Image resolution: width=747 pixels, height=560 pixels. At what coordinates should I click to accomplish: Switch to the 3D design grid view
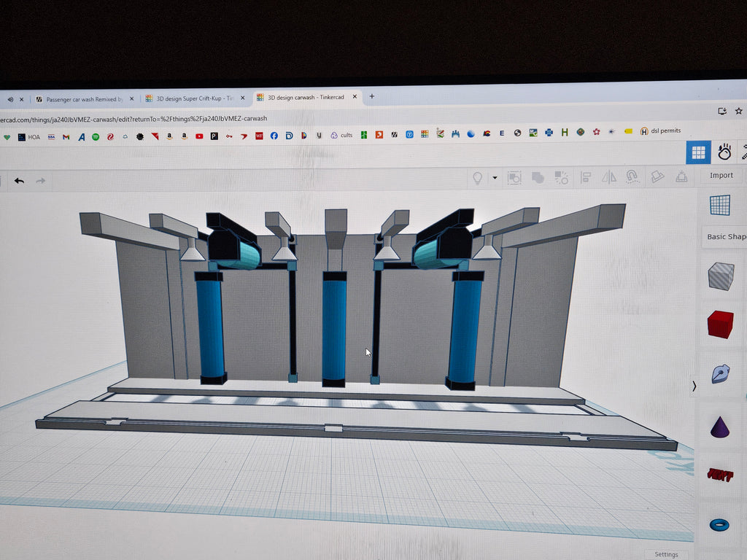pos(698,152)
